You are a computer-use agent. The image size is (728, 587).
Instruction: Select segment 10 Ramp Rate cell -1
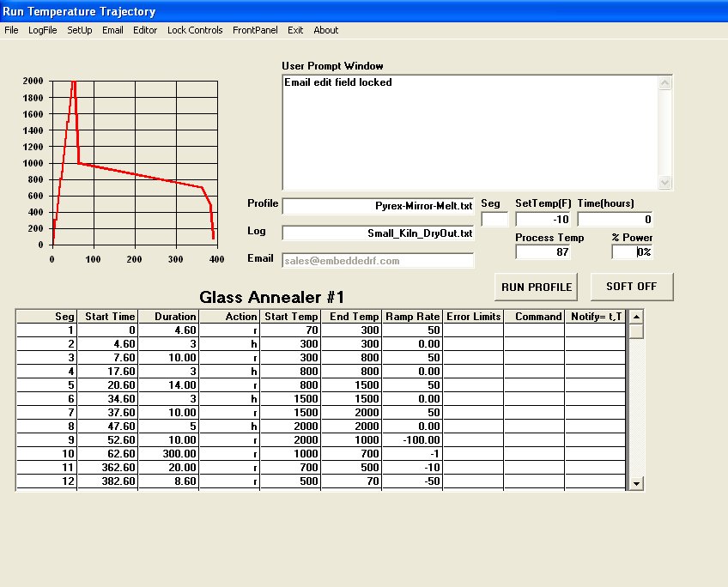point(412,453)
